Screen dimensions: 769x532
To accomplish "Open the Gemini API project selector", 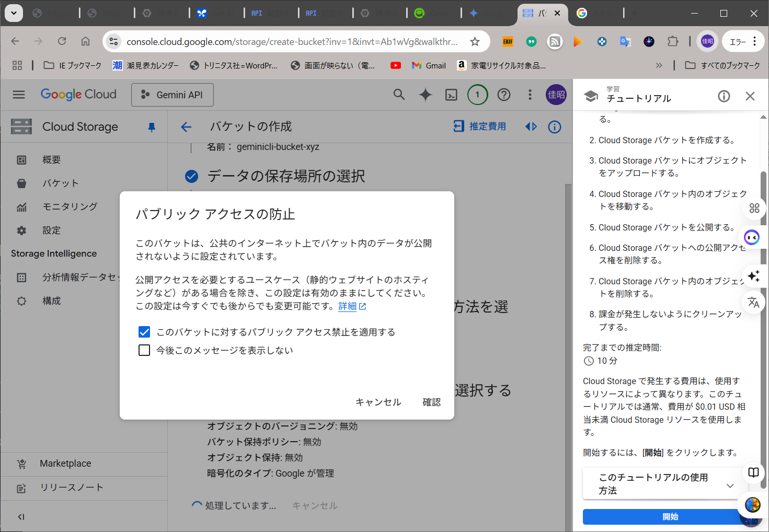I will coord(173,95).
